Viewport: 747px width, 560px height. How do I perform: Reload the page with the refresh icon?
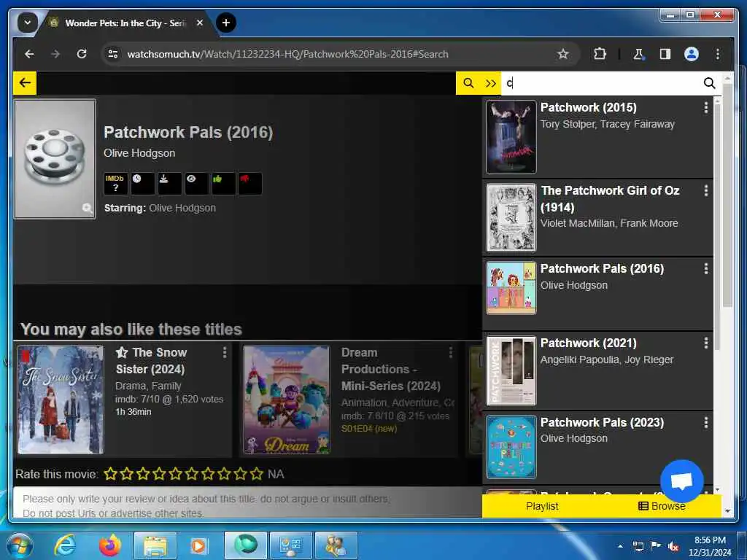(82, 54)
